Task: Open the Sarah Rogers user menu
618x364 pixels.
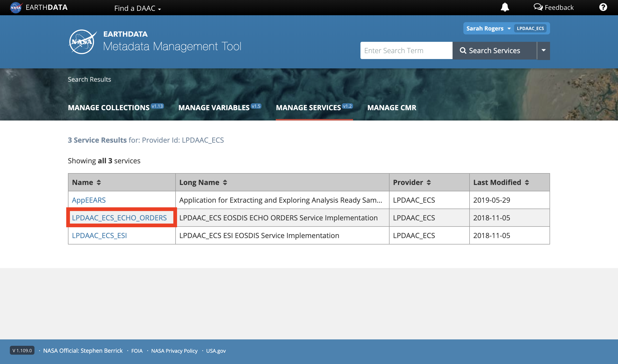Action: pos(488,29)
